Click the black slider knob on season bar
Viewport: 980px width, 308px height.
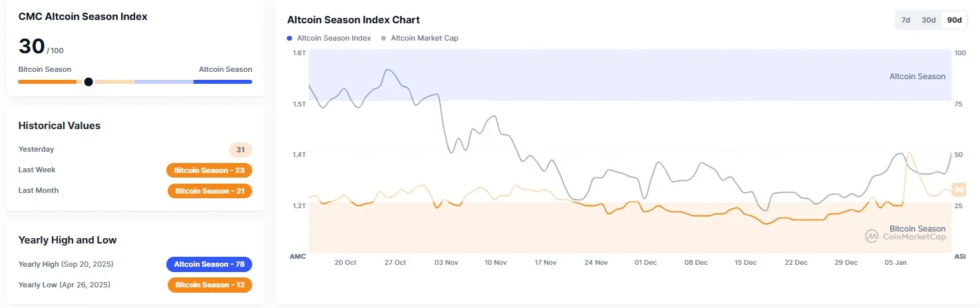pos(88,82)
